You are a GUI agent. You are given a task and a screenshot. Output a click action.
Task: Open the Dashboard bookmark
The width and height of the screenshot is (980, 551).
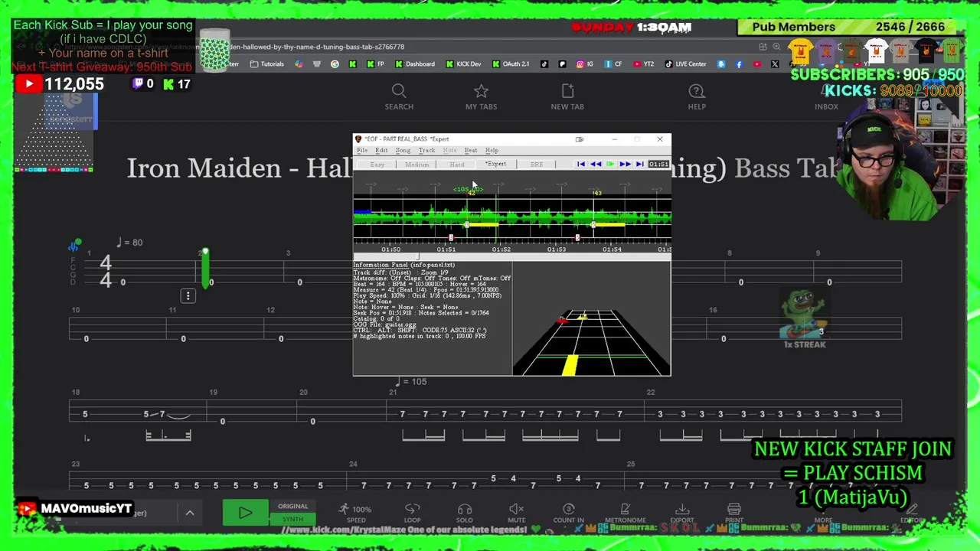tap(414, 64)
